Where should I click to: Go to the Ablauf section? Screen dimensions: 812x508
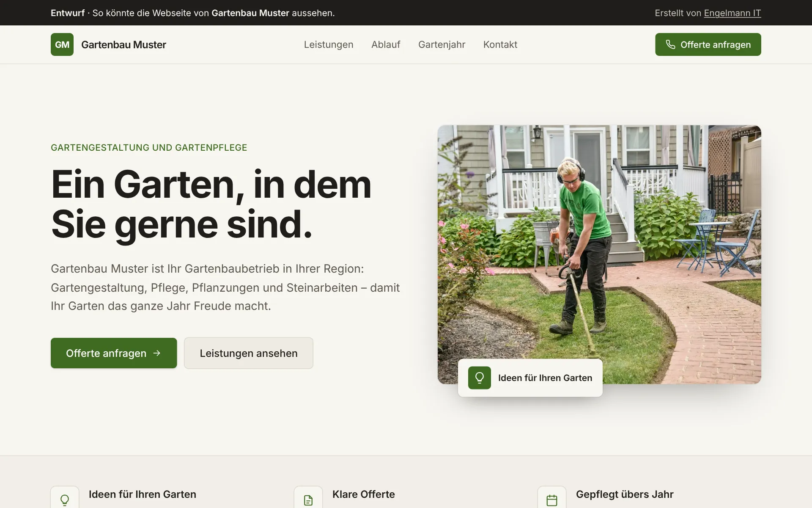coord(386,44)
